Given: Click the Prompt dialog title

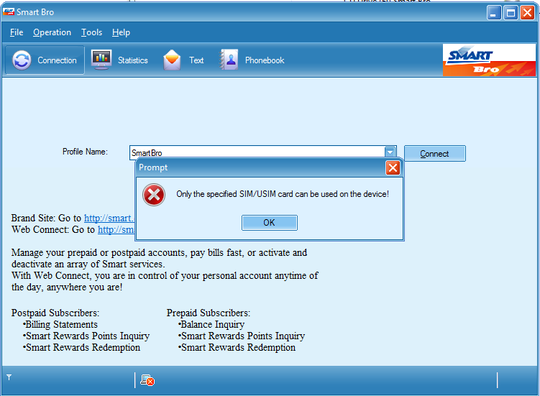Looking at the screenshot, I should pyautogui.click(x=153, y=167).
